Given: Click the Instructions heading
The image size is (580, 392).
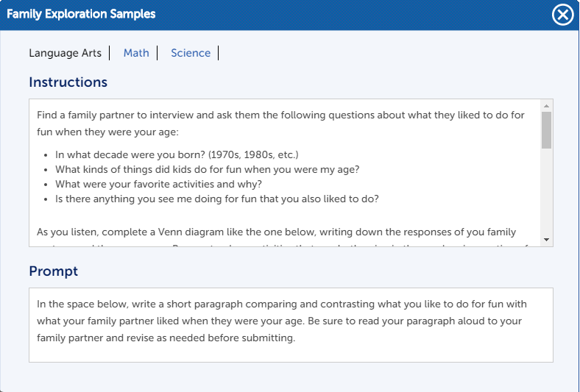Looking at the screenshot, I should (x=68, y=82).
